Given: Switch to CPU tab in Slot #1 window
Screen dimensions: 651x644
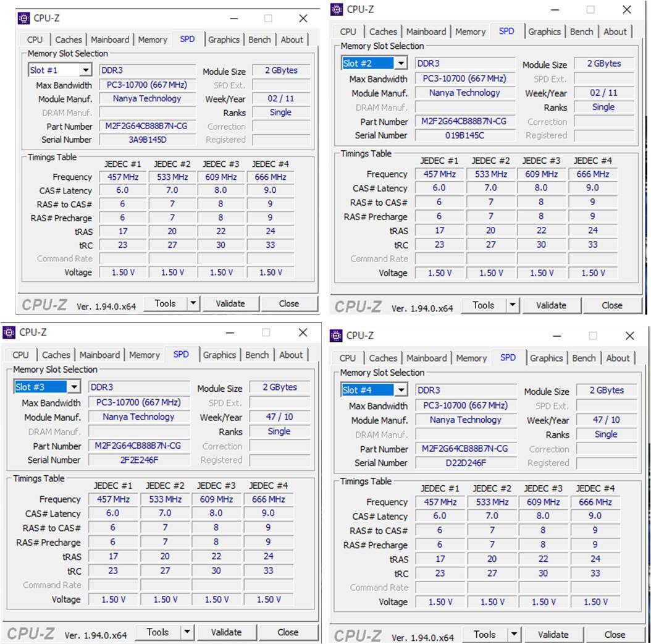Looking at the screenshot, I should pos(35,40).
